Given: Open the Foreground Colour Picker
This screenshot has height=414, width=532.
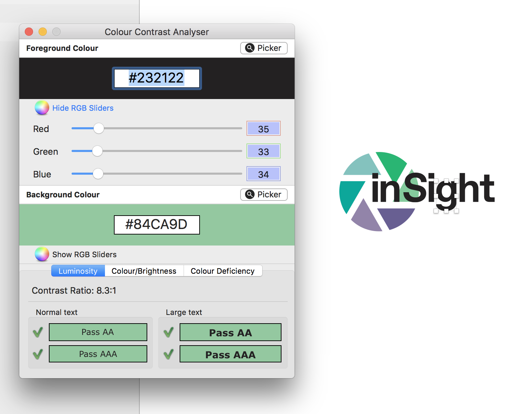Looking at the screenshot, I should (264, 48).
